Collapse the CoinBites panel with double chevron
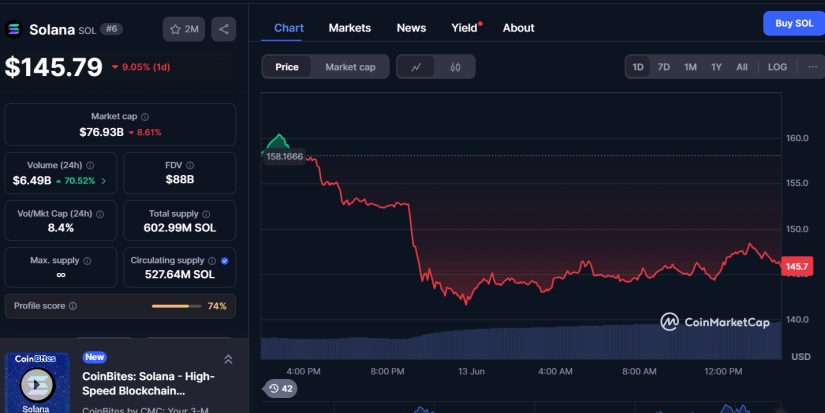 tap(228, 359)
